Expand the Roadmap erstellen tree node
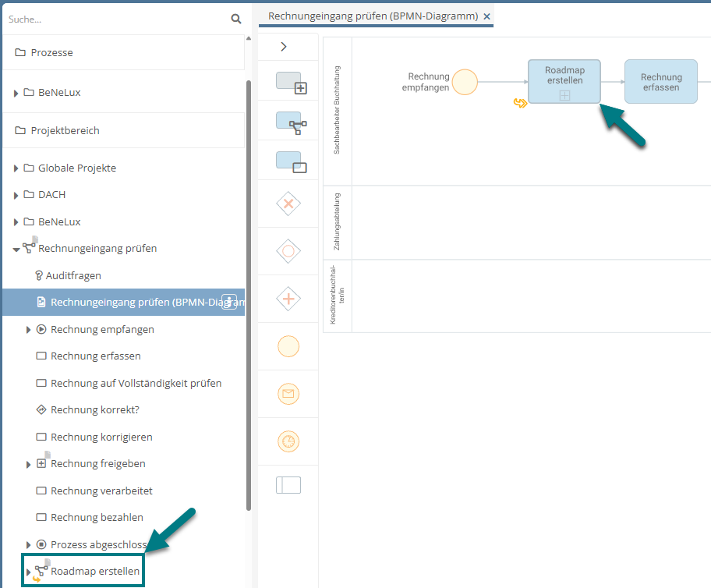711x588 pixels. tap(28, 572)
